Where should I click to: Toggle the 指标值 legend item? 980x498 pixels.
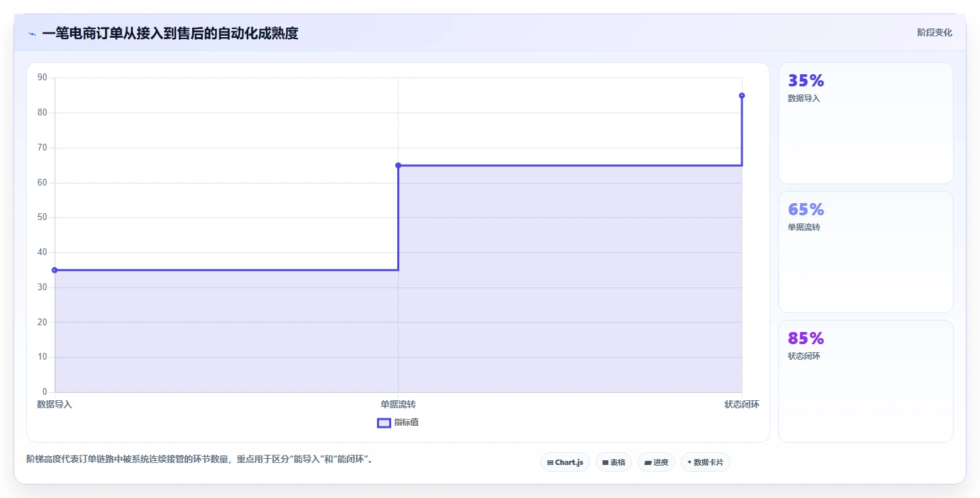click(x=398, y=422)
